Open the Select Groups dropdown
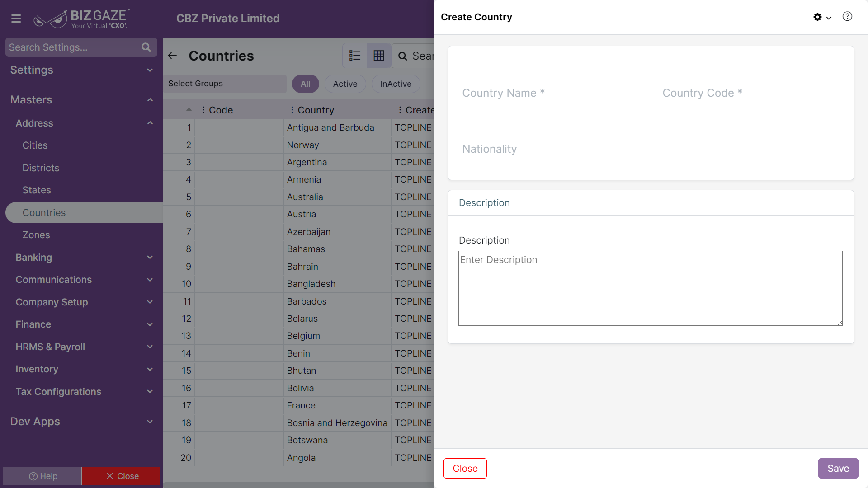Viewport: 868px width, 488px height. [x=225, y=84]
